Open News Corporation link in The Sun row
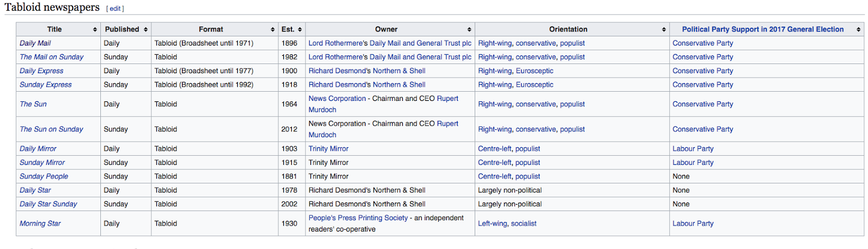This screenshot has width=868, height=249. click(337, 99)
